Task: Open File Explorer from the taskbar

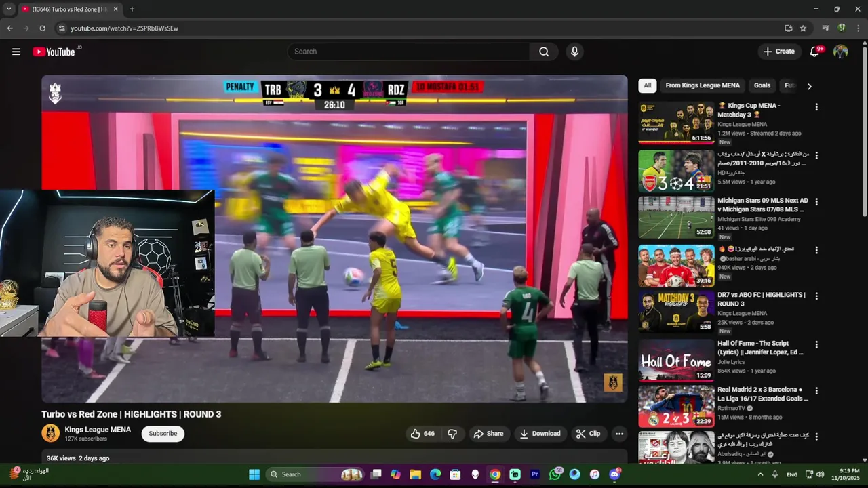Action: [x=415, y=474]
